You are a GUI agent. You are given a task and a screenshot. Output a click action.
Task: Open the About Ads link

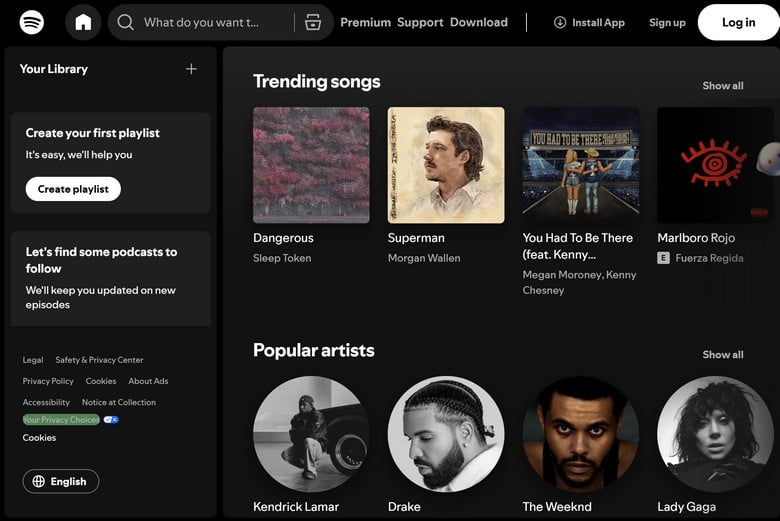click(148, 381)
